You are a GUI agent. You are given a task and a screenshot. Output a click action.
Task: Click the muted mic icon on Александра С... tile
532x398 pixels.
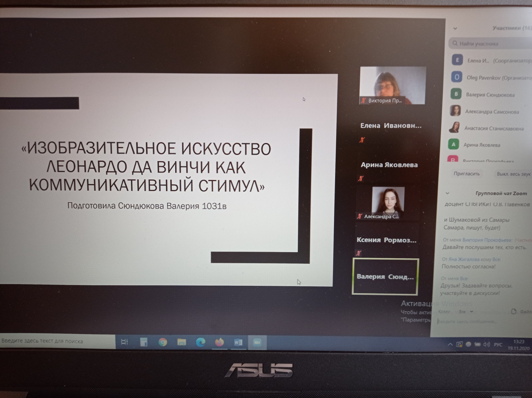pos(359,216)
